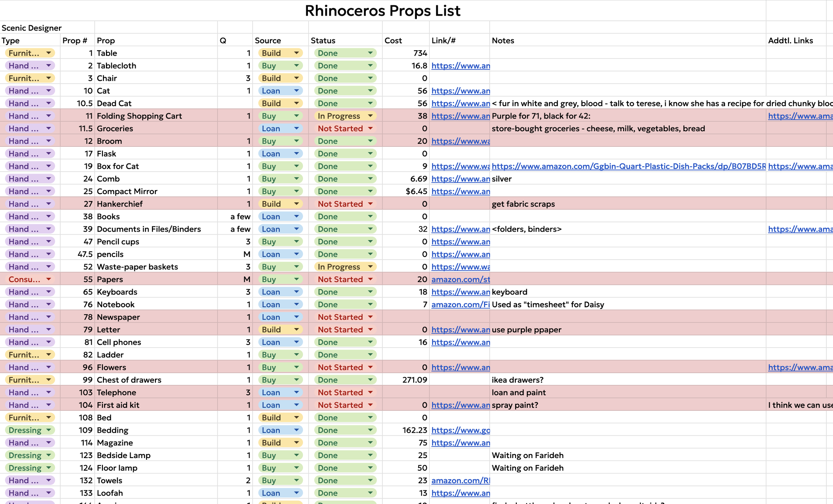Open Status dropdown for Folding Shopping Cart
Image resolution: width=833 pixels, height=504 pixels.
click(345, 116)
